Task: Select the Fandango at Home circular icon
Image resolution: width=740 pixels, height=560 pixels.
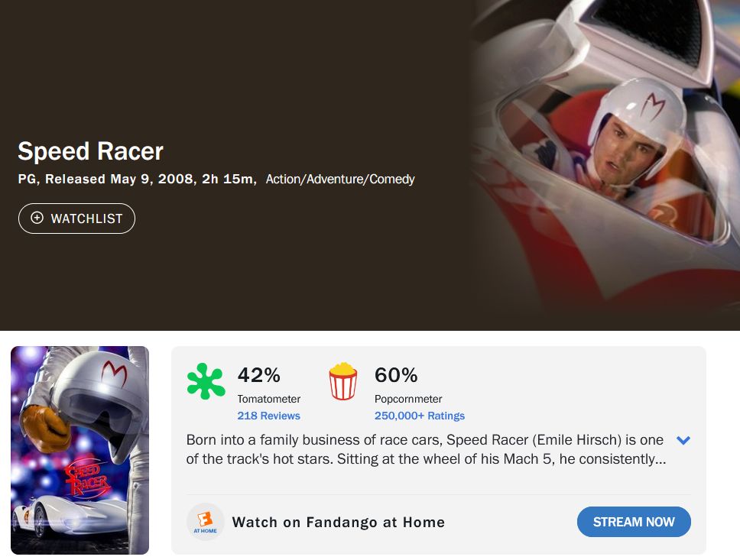Action: tap(205, 522)
